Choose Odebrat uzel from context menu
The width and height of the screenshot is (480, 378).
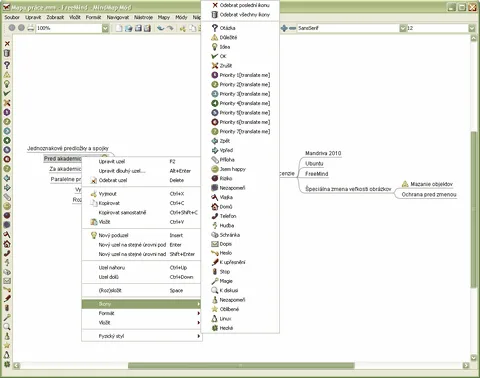[142, 180]
